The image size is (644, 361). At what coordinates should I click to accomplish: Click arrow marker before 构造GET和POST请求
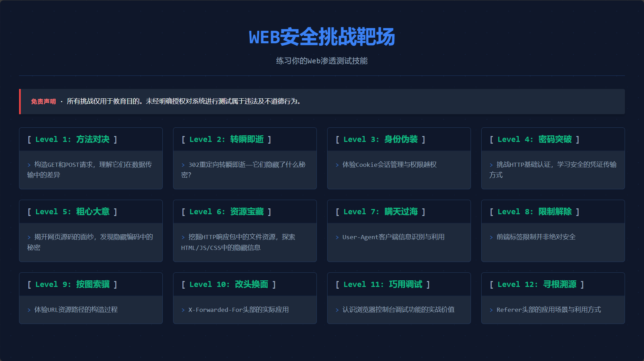pyautogui.click(x=29, y=165)
